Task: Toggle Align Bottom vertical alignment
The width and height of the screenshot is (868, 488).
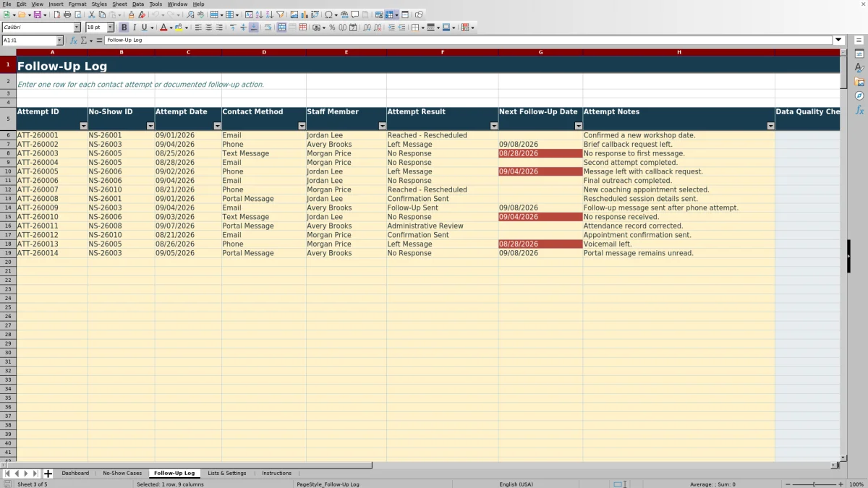Action: (x=253, y=27)
